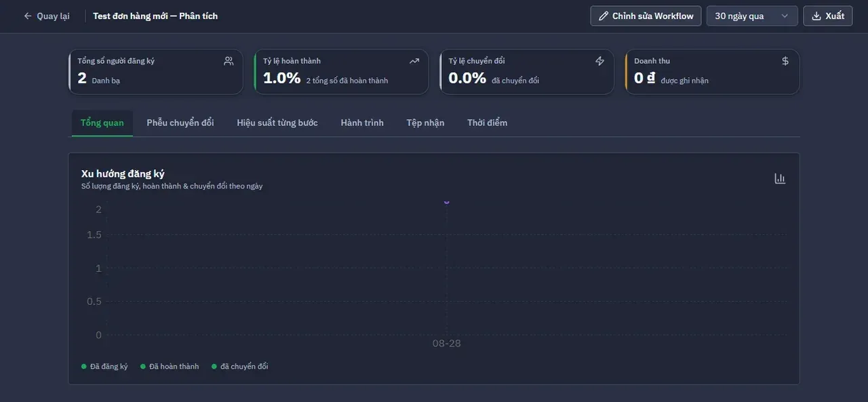Click the 1.0% completion rate value

[x=281, y=78]
